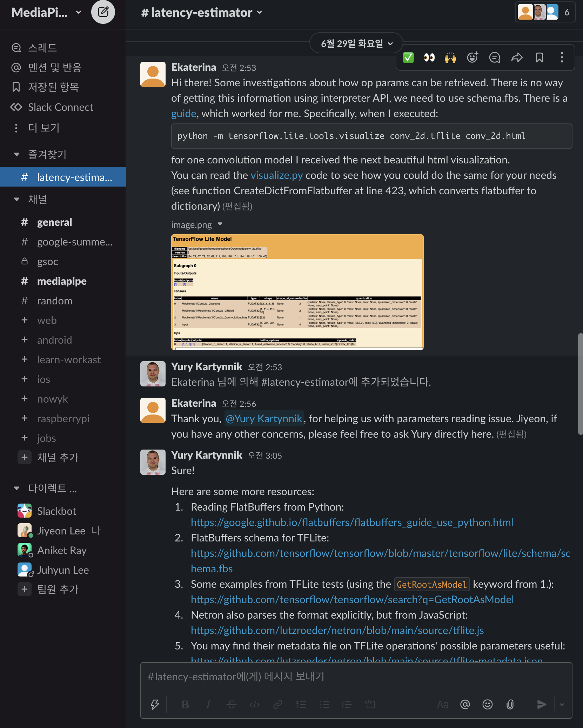This screenshot has width=583, height=728.
Task: Add the raised hands reaction
Action: 450,58
